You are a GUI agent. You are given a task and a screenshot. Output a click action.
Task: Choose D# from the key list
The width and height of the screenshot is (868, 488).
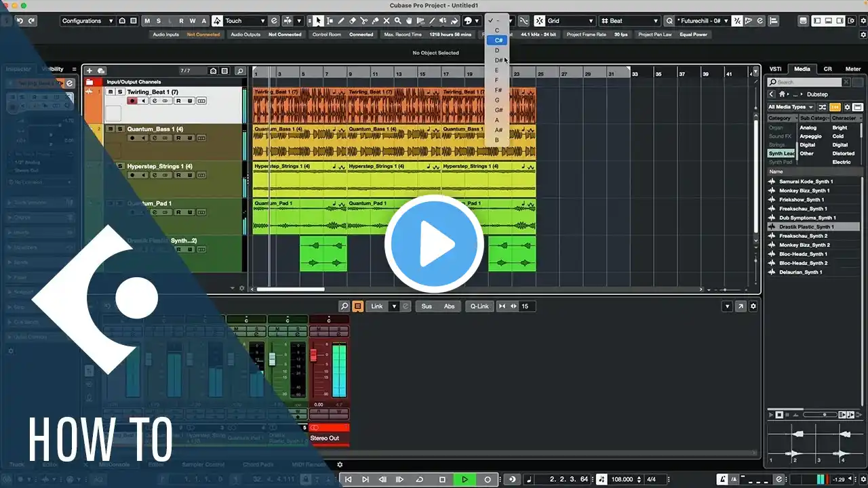498,60
